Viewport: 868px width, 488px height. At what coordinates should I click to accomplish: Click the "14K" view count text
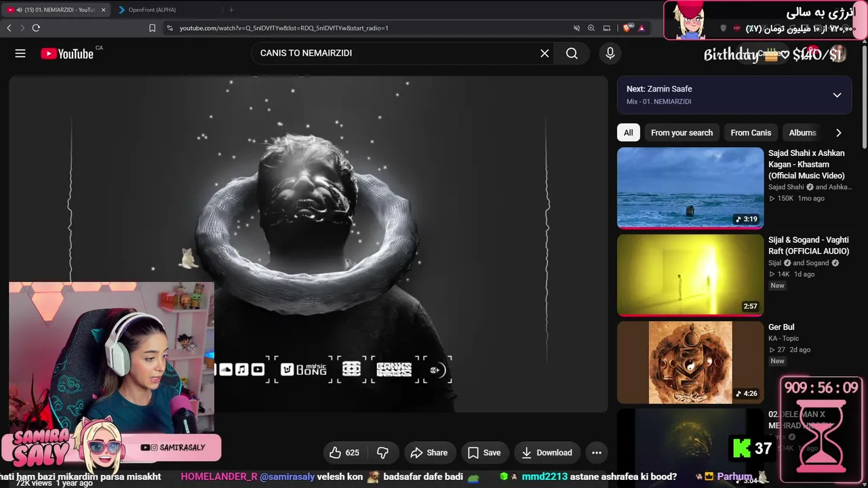783,274
